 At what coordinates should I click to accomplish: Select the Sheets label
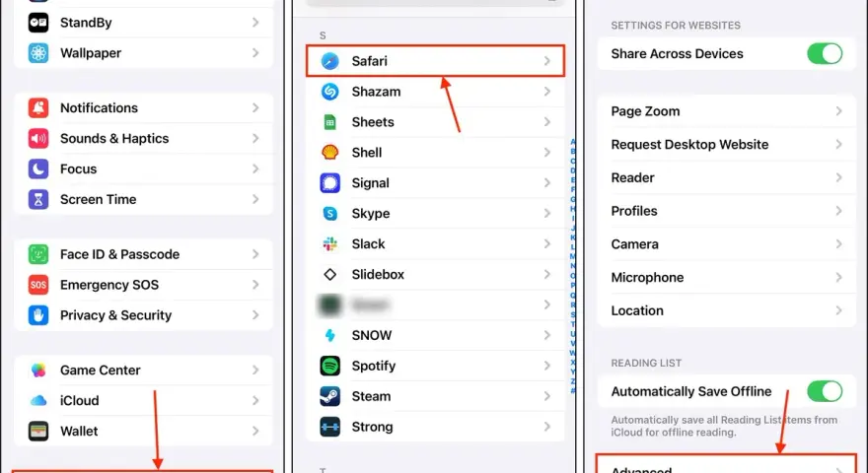coord(373,122)
